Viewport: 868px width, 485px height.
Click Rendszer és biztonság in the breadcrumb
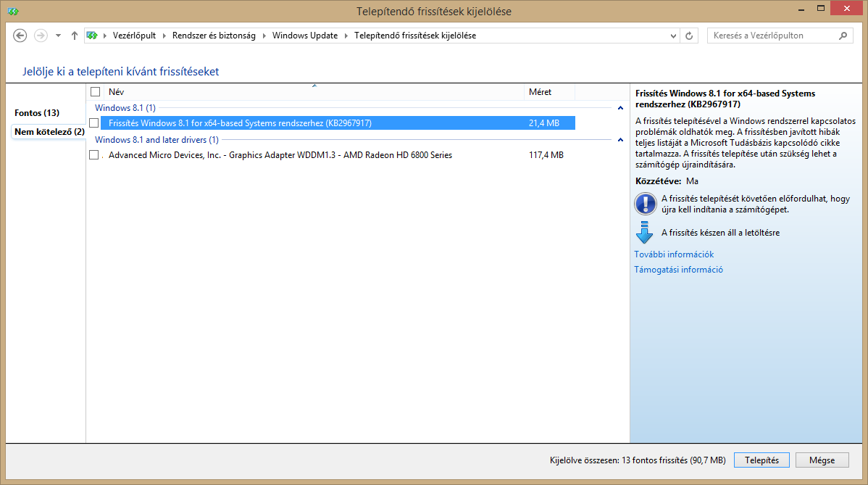214,36
